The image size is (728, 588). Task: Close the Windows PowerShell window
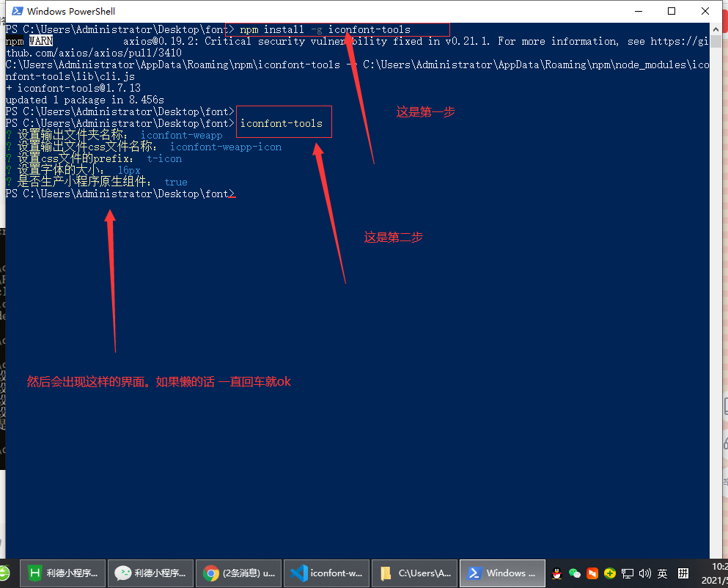tap(705, 11)
